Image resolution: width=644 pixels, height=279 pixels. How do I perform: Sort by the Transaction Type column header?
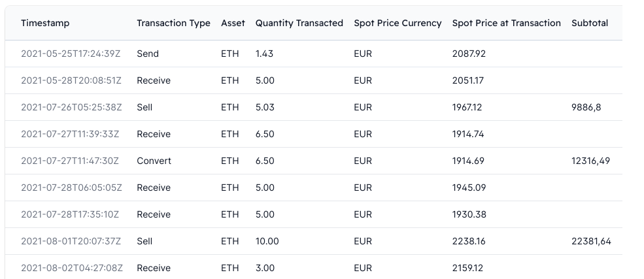pos(173,23)
